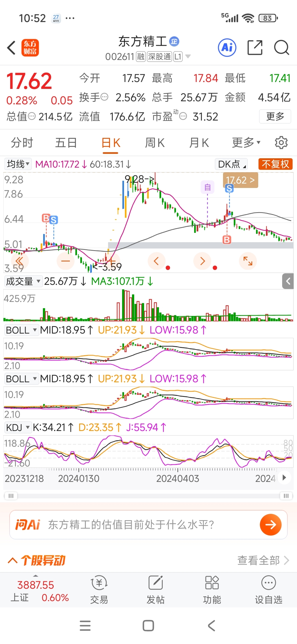Open the search magnifier icon
Image resolution: width=297 pixels, height=644 pixels.
tap(282, 48)
